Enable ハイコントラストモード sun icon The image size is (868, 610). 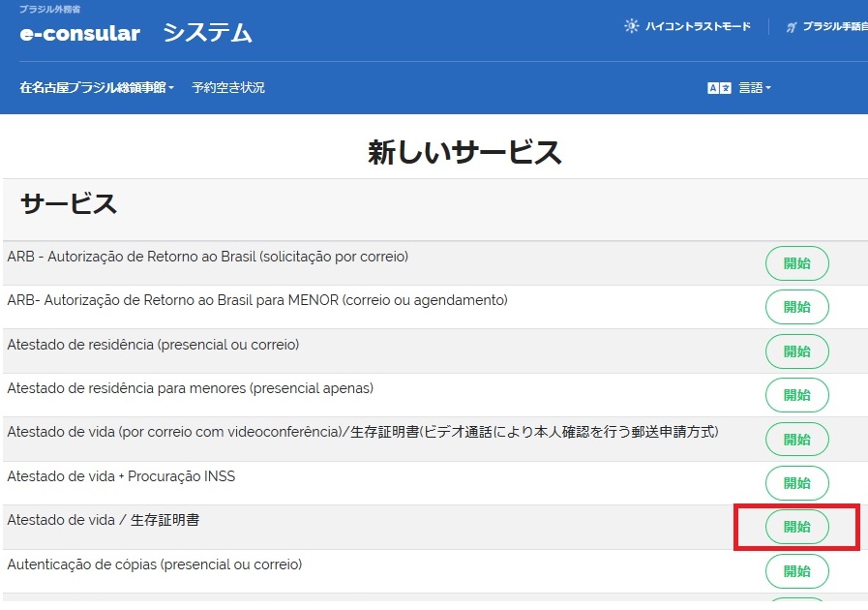pos(631,26)
